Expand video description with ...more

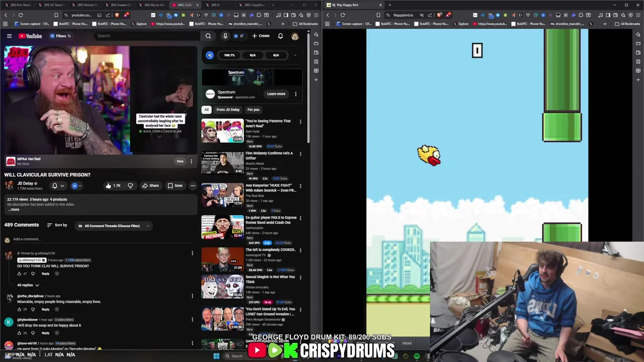pyautogui.click(x=14, y=209)
